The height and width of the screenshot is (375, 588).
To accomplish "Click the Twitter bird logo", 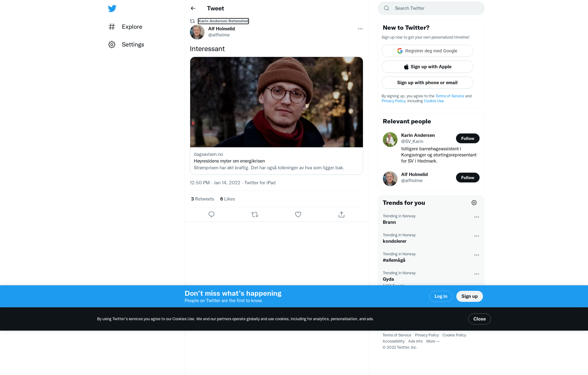I will coord(112,9).
